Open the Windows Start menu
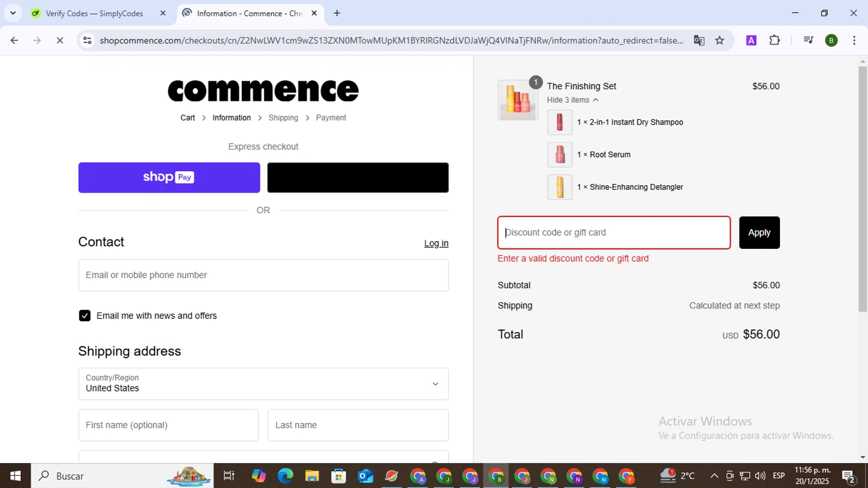The width and height of the screenshot is (868, 488). click(x=15, y=476)
